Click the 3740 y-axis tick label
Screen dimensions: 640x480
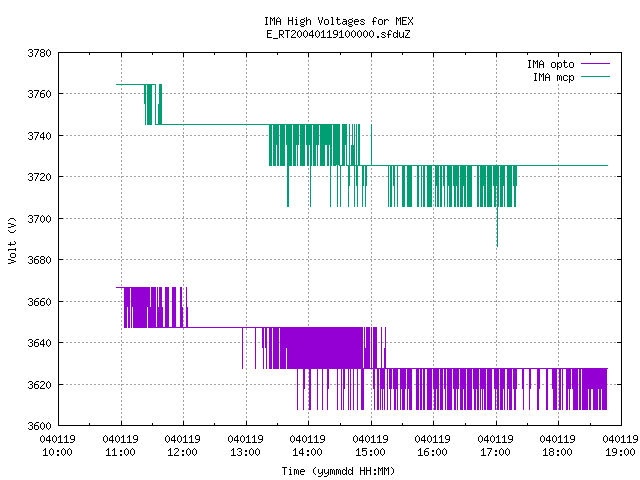tap(40, 136)
